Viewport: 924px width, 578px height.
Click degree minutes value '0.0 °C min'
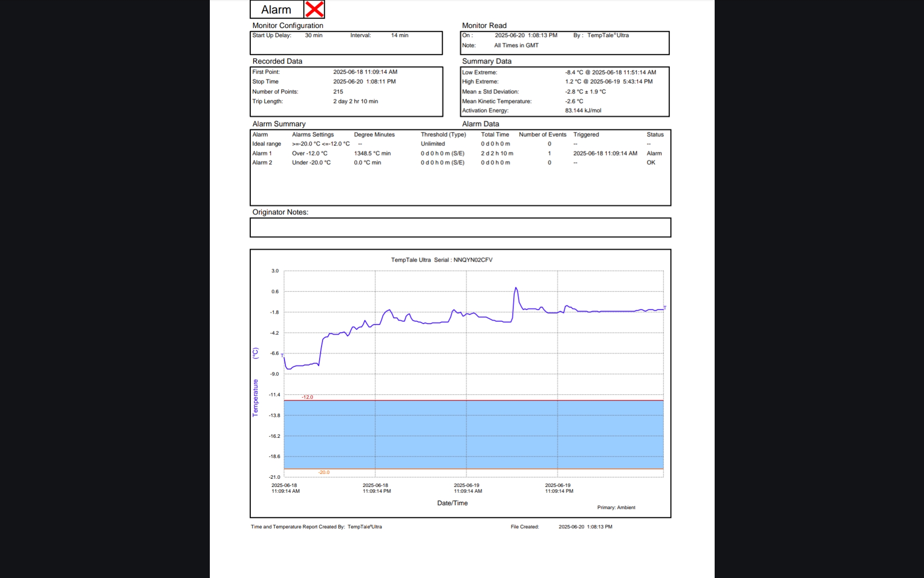click(x=367, y=162)
